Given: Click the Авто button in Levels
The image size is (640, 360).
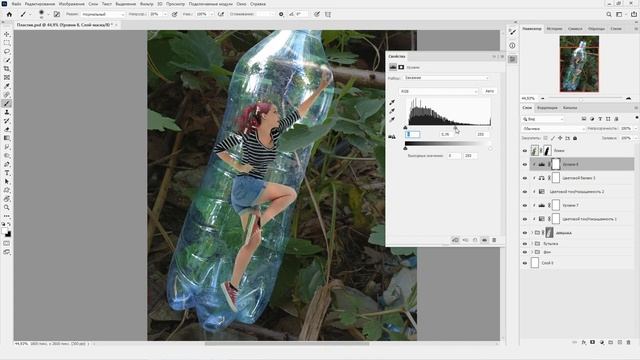Looking at the screenshot, I should pyautogui.click(x=489, y=91).
